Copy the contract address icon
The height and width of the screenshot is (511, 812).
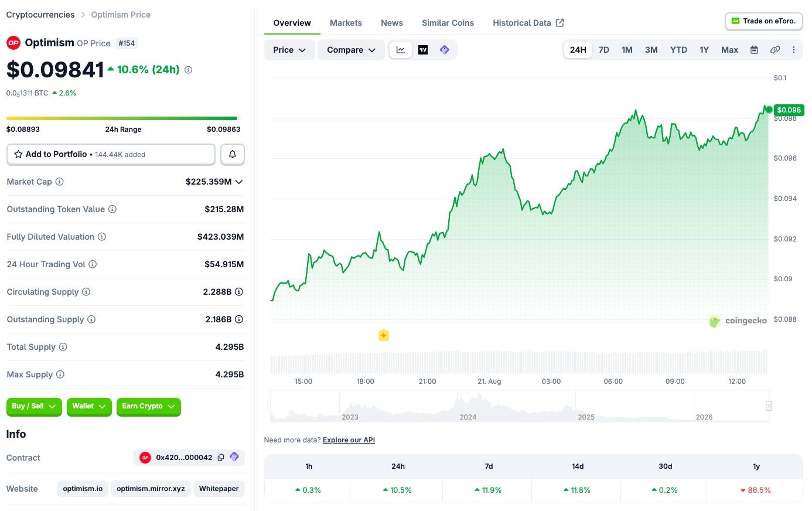(x=221, y=458)
